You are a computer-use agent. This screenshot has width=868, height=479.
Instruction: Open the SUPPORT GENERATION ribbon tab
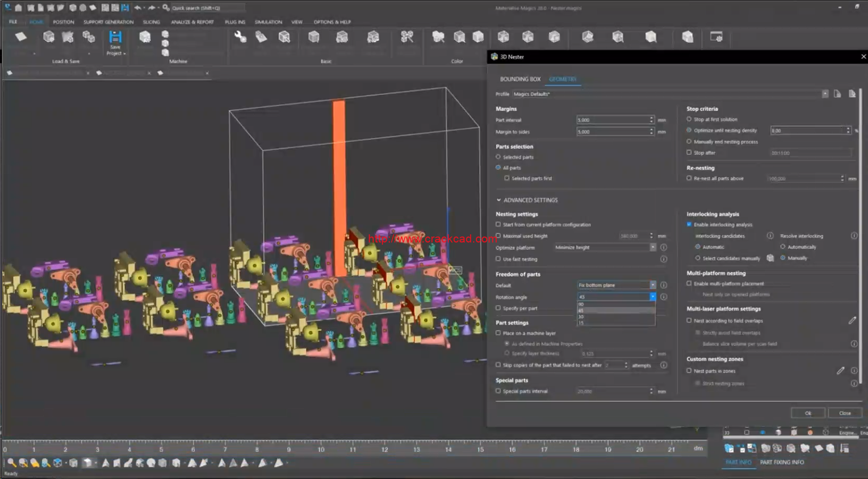(x=108, y=22)
